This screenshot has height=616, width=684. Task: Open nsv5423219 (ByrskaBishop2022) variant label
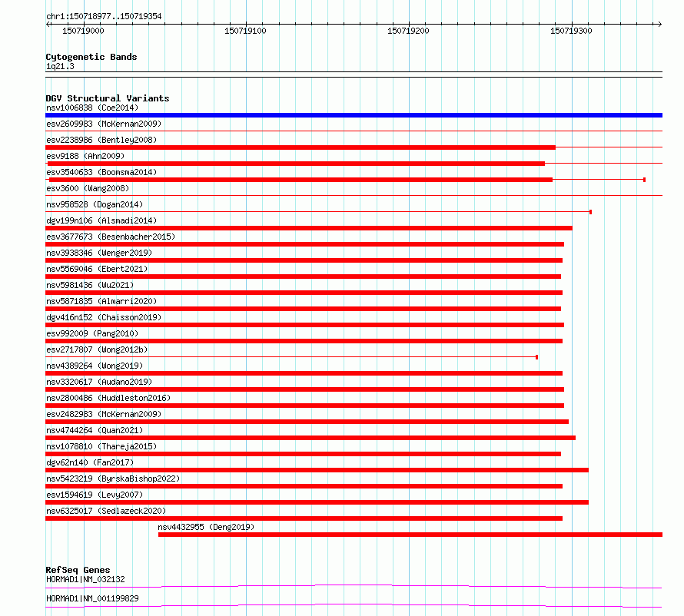(113, 479)
